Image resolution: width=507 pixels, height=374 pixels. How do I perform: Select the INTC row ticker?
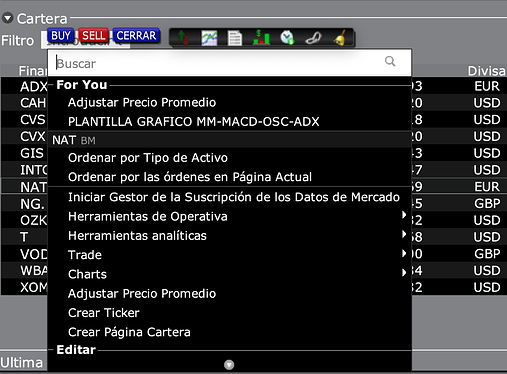tap(33, 170)
